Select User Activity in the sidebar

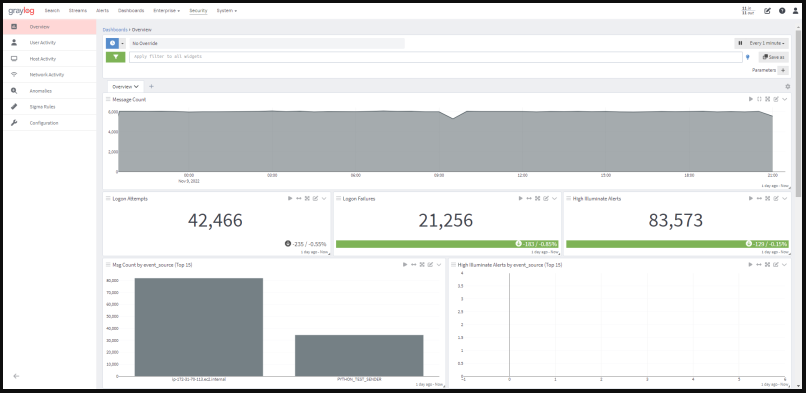[x=50, y=43]
